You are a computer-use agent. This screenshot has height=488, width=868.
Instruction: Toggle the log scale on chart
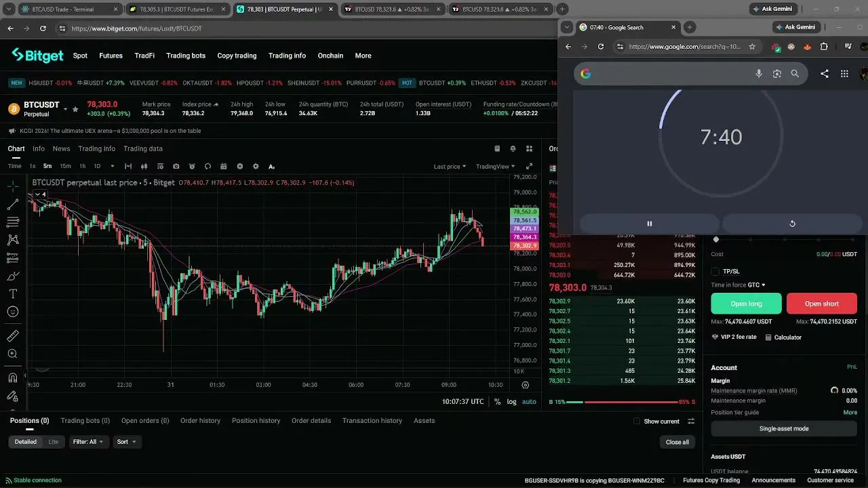pyautogui.click(x=511, y=402)
